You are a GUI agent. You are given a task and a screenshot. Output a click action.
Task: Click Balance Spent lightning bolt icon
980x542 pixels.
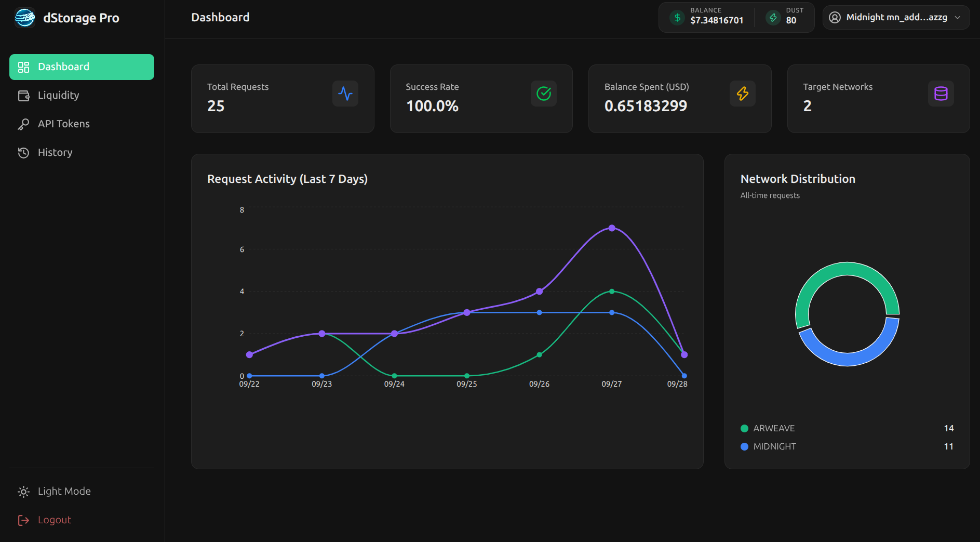[x=743, y=94]
